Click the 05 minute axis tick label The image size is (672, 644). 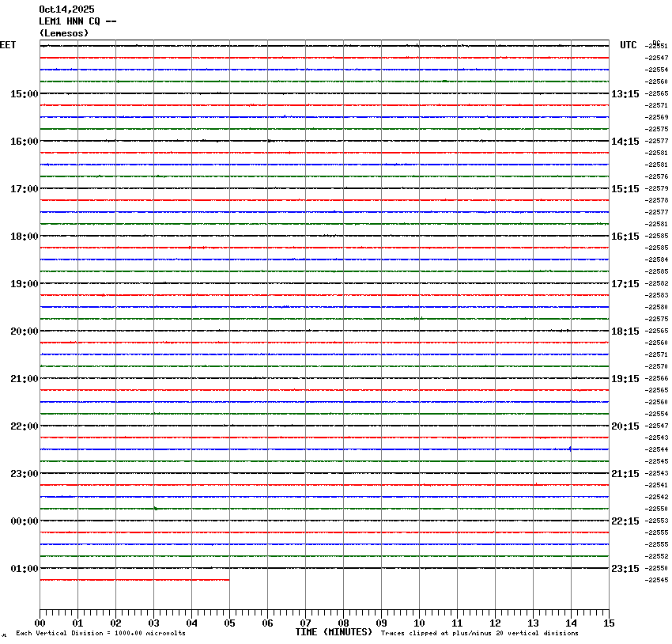tap(229, 623)
